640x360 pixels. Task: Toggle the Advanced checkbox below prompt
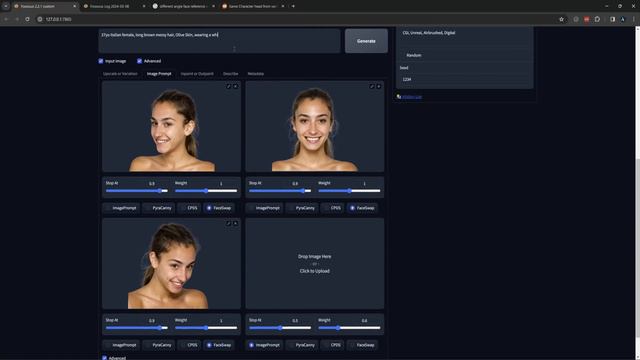(x=140, y=61)
